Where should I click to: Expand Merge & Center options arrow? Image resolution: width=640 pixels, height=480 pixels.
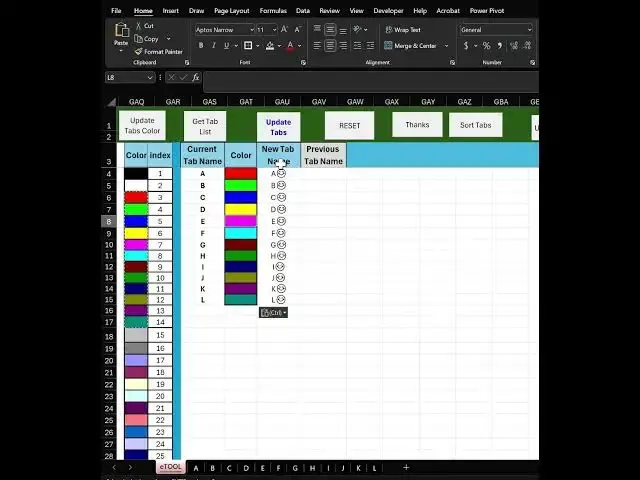(446, 46)
